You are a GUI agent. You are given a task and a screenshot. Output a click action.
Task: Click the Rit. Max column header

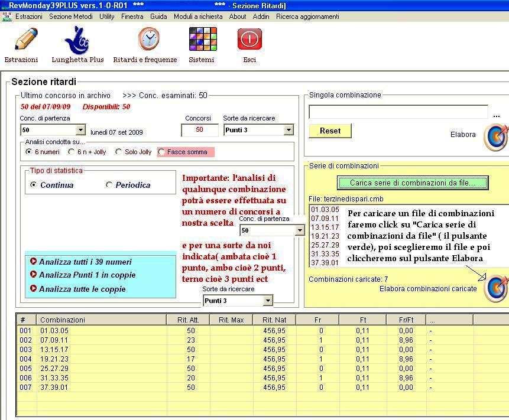232,320
